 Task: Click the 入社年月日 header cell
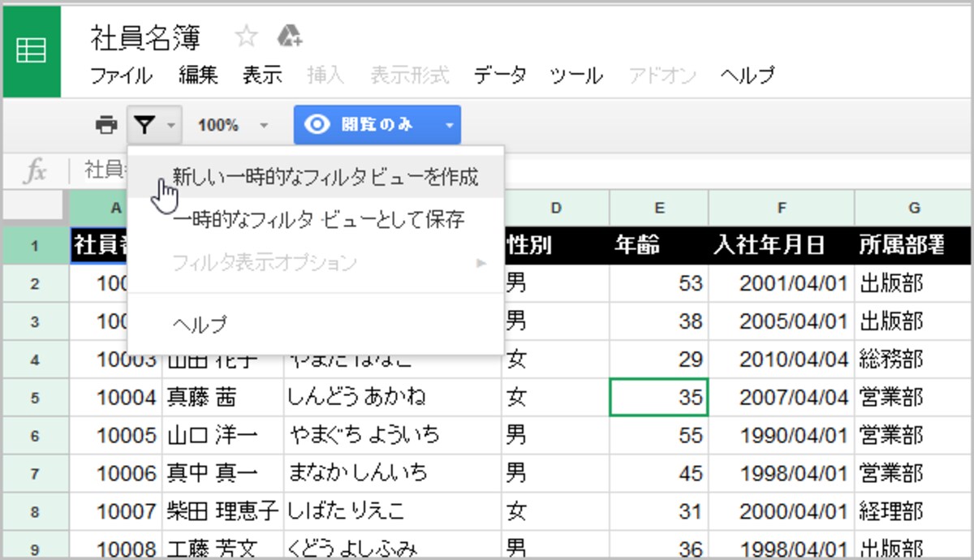pyautogui.click(x=782, y=245)
